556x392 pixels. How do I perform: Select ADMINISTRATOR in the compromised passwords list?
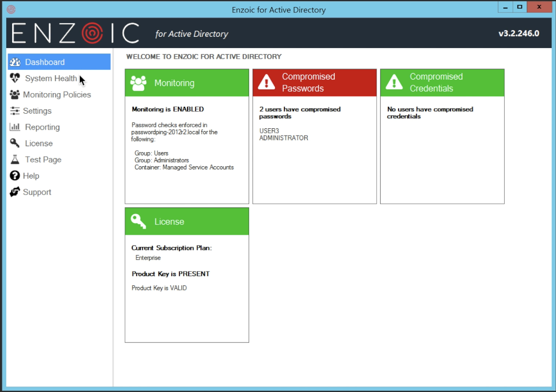pyautogui.click(x=283, y=137)
